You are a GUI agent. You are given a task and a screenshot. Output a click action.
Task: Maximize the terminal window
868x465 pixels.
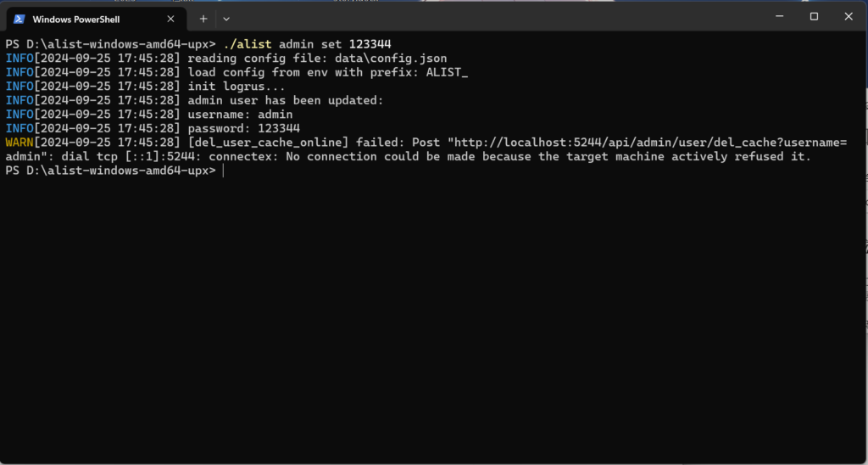pyautogui.click(x=814, y=17)
